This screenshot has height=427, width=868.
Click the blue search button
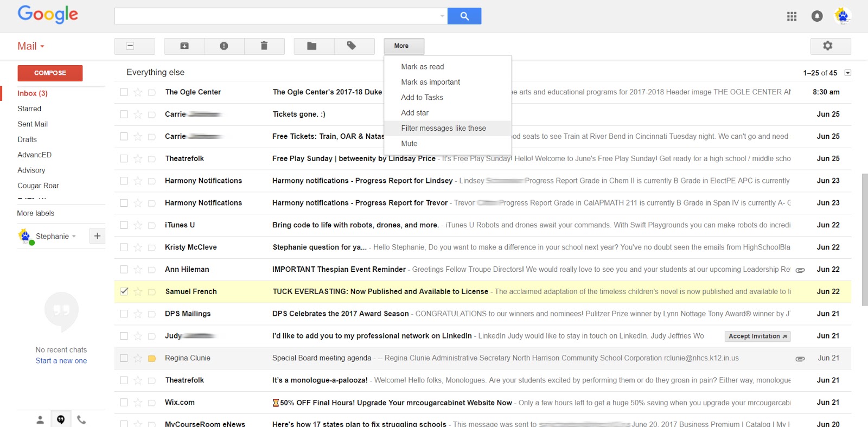(x=464, y=16)
